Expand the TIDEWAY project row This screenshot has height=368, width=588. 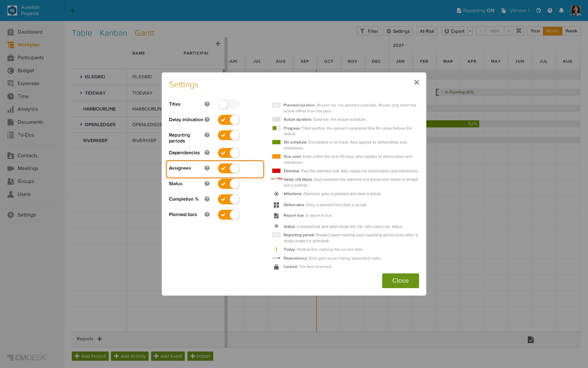click(x=81, y=93)
